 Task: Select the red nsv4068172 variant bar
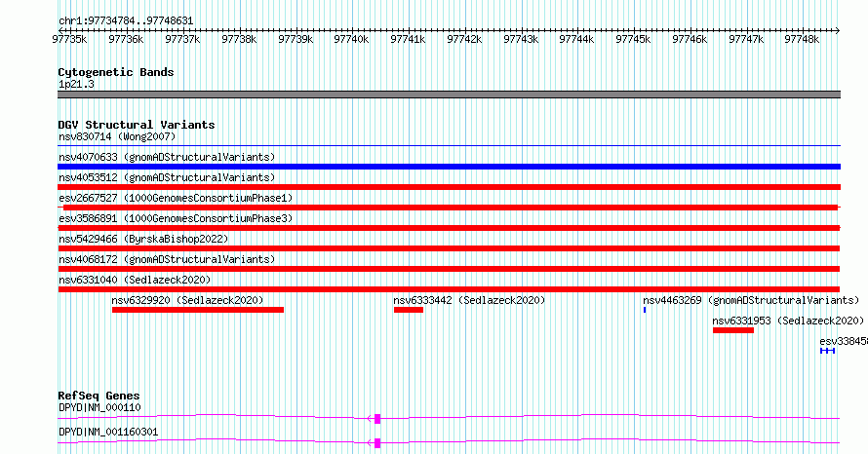(449, 269)
